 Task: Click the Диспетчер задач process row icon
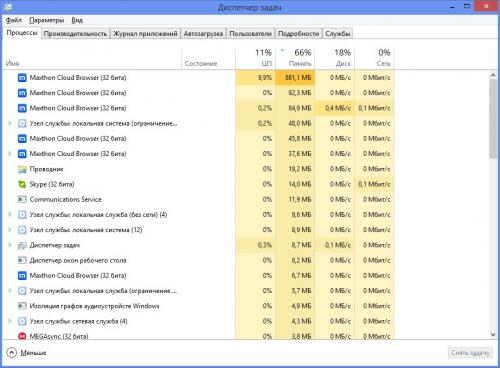[x=22, y=245]
